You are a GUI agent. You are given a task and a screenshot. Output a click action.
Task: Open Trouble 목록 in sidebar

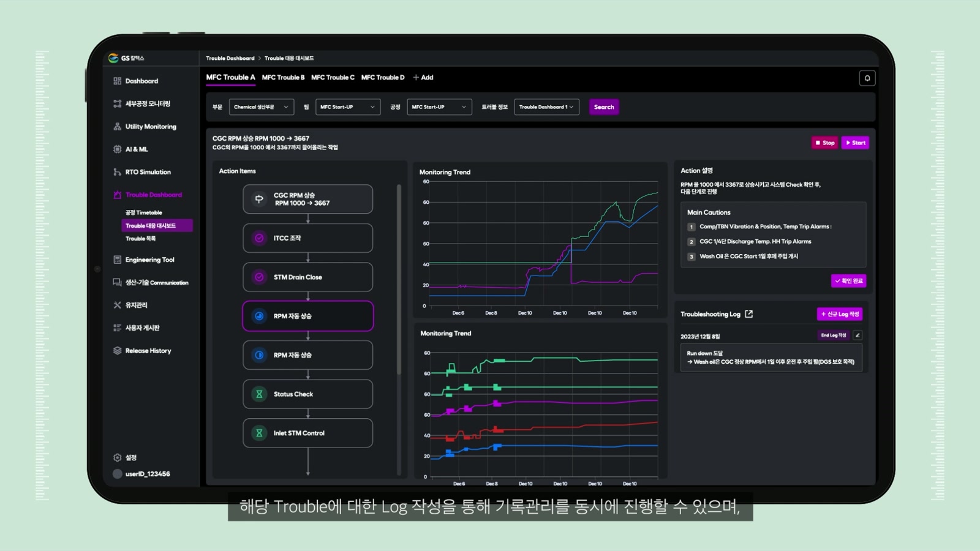pyautogui.click(x=140, y=239)
